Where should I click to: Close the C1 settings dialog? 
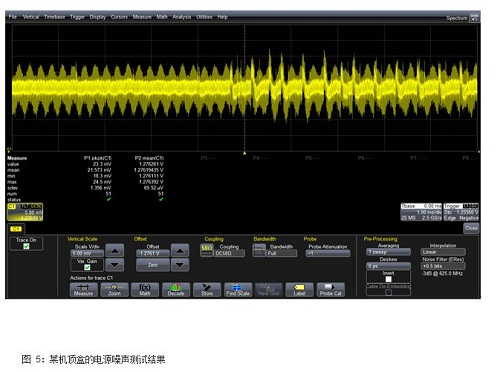pos(471,228)
